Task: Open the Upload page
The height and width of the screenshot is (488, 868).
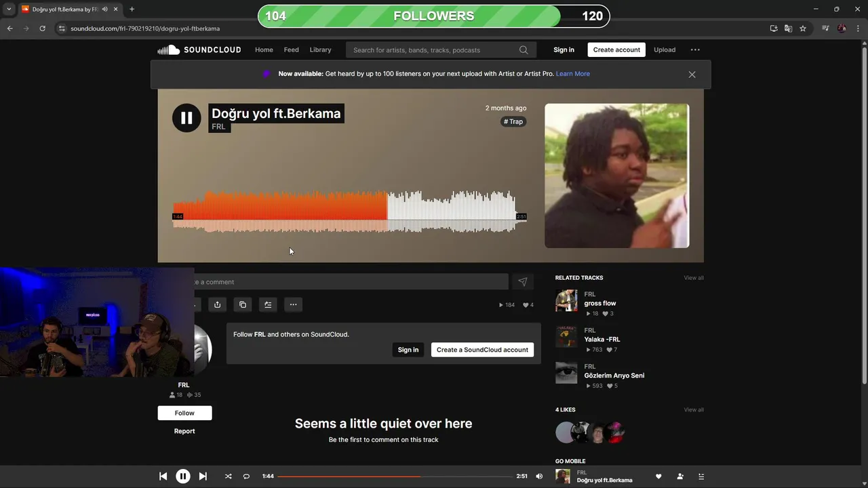Action: 665,49
